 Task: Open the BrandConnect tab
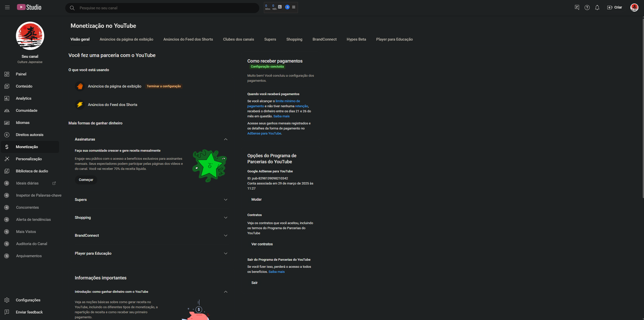pos(324,39)
